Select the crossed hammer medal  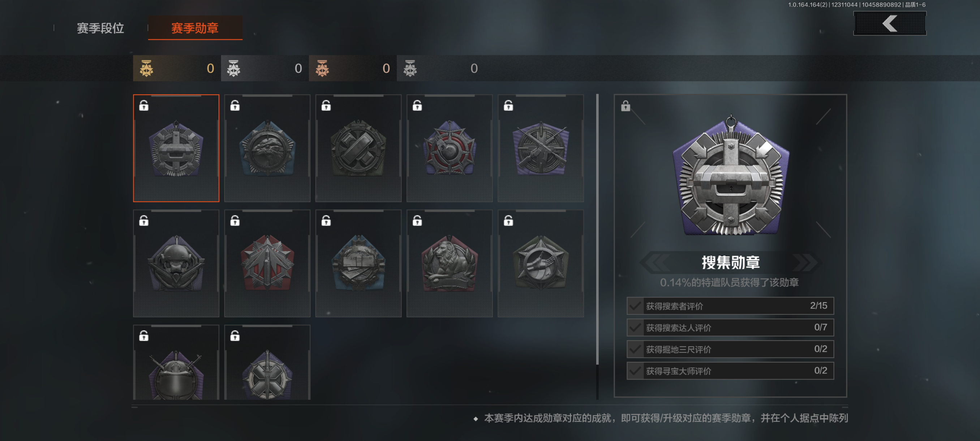[358, 148]
